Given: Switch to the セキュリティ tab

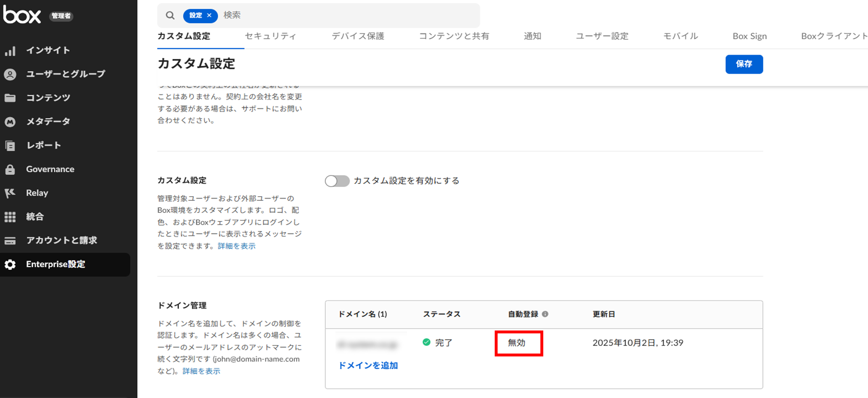Looking at the screenshot, I should coord(270,36).
